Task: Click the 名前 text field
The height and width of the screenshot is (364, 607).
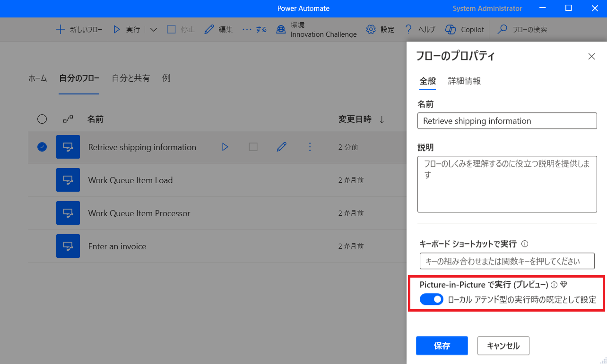Action: tap(507, 121)
